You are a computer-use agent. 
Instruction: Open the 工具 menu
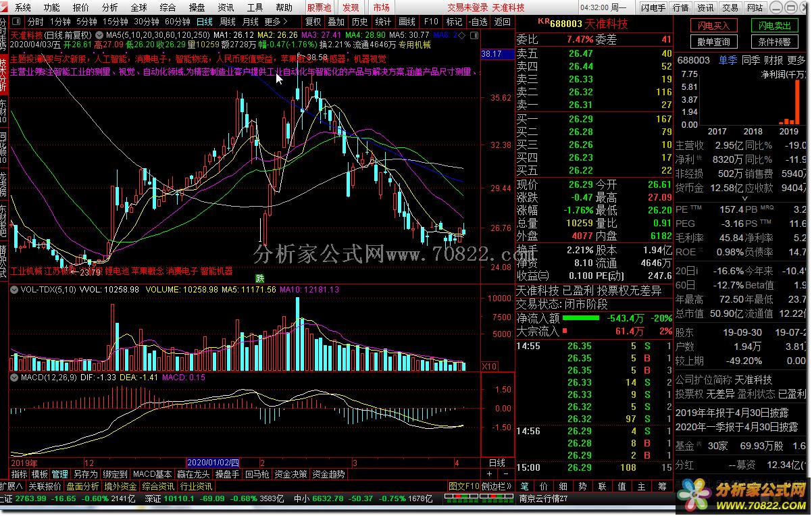255,7
